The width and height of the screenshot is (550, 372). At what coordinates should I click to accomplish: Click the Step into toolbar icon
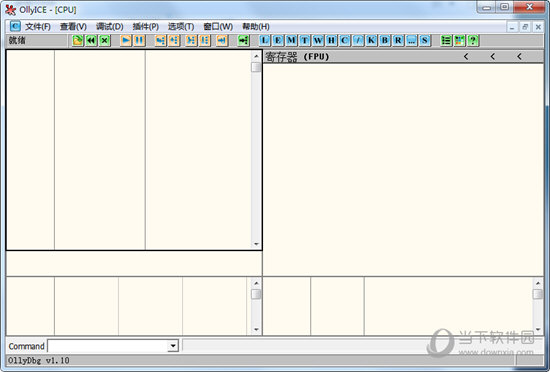pyautogui.click(x=160, y=41)
